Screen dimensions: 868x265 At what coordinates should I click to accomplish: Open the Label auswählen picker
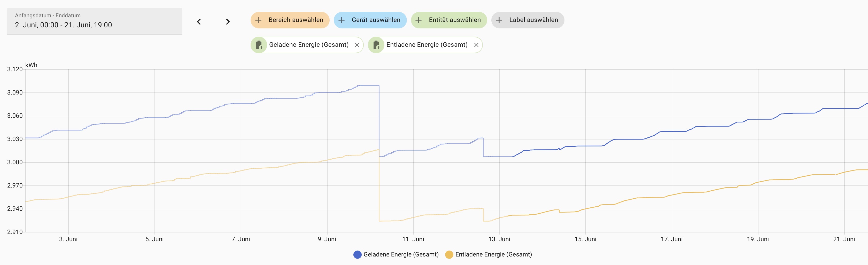(x=533, y=20)
